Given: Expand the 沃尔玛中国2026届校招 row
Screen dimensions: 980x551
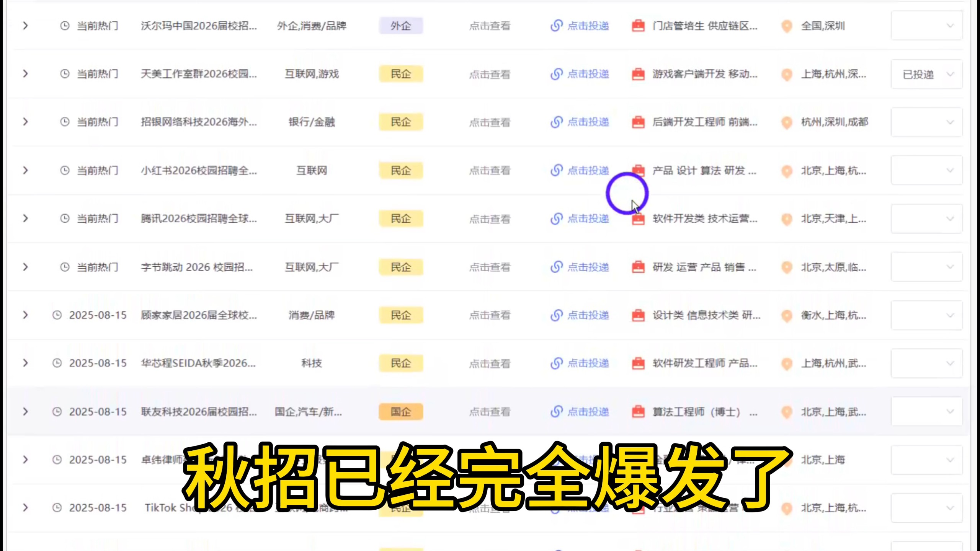Looking at the screenshot, I should coord(25,26).
